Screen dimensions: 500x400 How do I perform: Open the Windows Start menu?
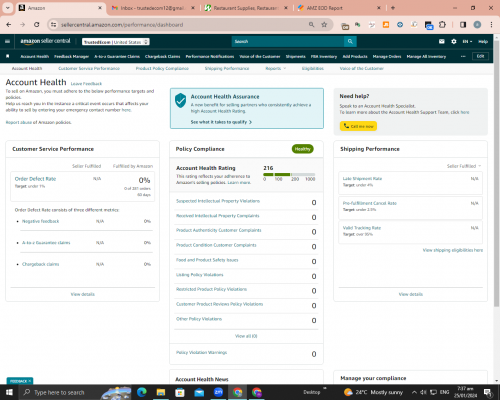[9, 392]
